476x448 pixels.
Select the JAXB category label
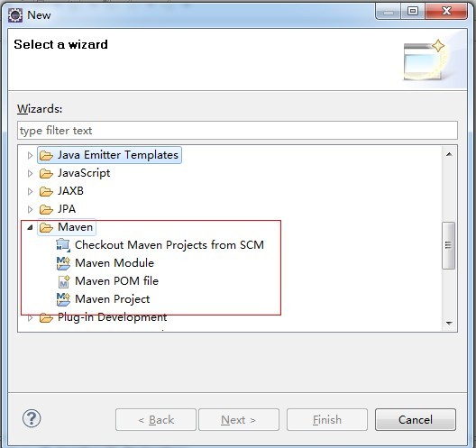click(70, 191)
